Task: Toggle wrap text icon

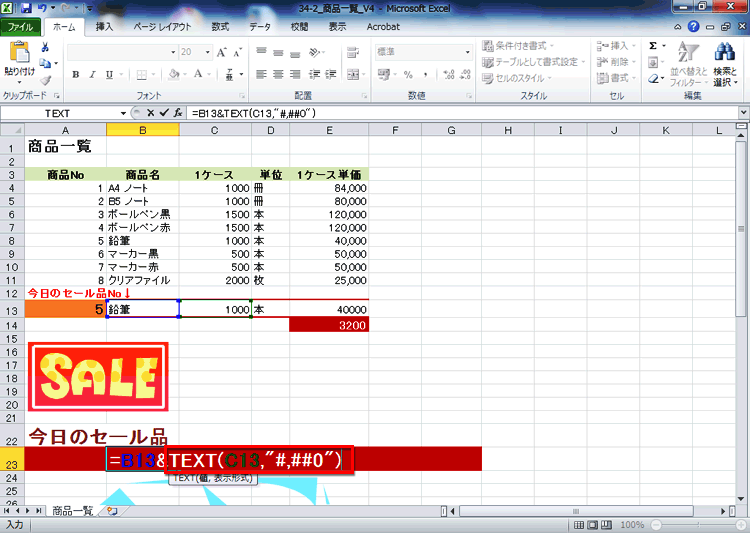Action: [x=353, y=52]
